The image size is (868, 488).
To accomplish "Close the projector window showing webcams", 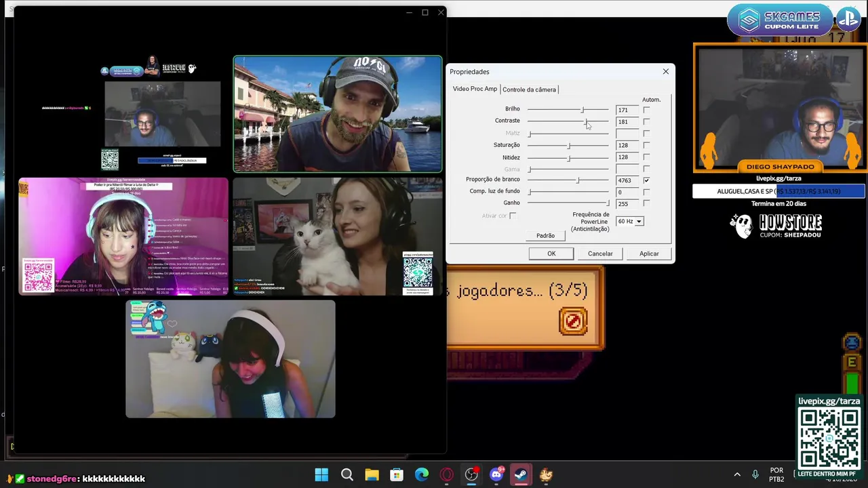I will click(x=441, y=12).
